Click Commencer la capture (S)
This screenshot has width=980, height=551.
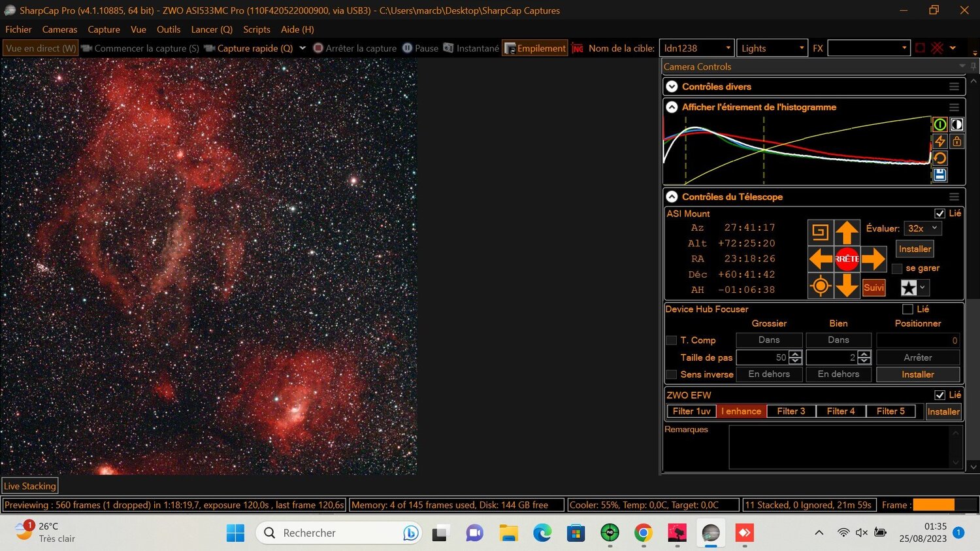(140, 48)
